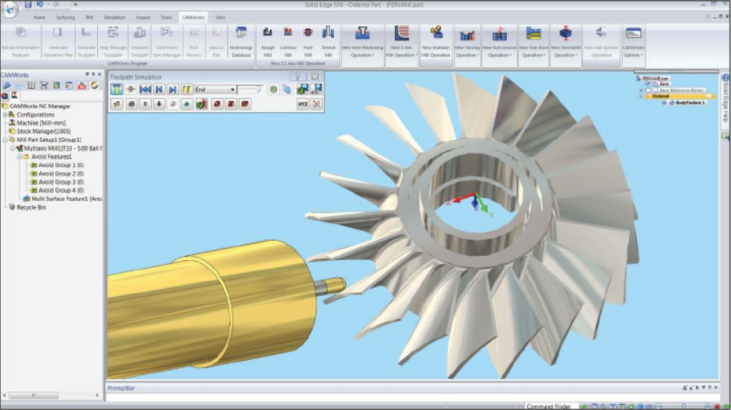Toggle the tool display down-arrow button
Screen dimensions: 731x410
(159, 104)
